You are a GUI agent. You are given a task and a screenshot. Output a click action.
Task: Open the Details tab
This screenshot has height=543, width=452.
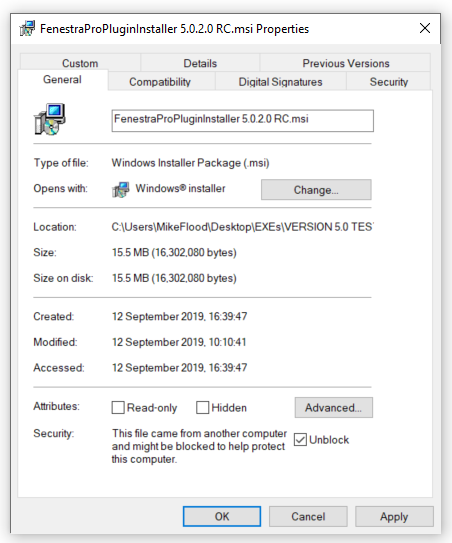click(x=200, y=63)
